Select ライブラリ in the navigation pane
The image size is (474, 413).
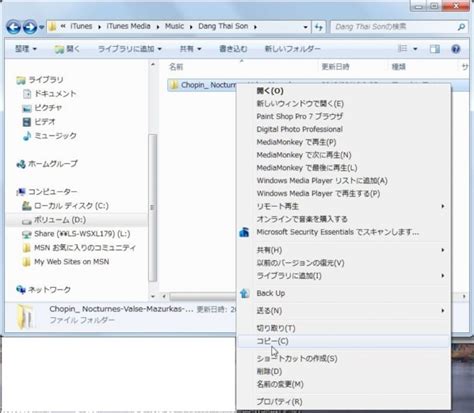[x=40, y=80]
